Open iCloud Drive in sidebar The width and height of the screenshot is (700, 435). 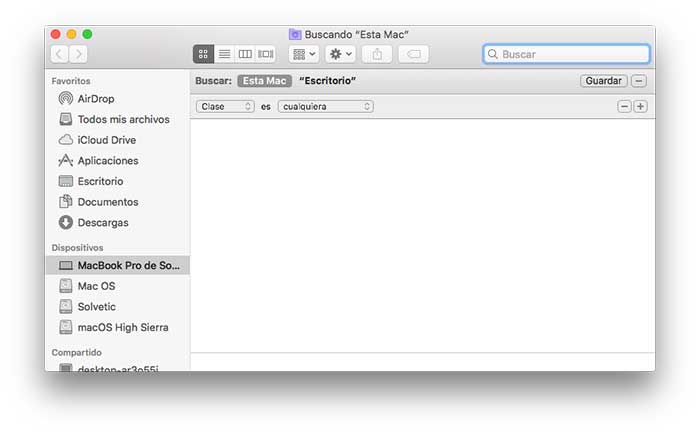pos(118,140)
